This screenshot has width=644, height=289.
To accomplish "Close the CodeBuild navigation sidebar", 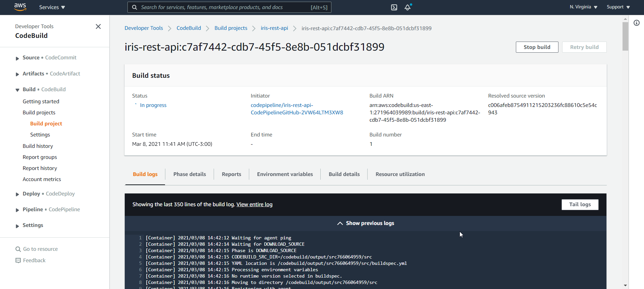I will tap(98, 26).
